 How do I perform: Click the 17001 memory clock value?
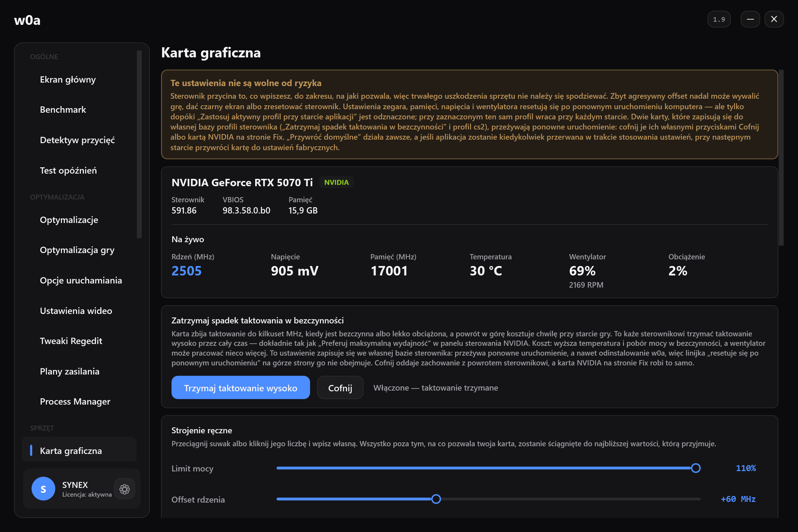click(389, 271)
